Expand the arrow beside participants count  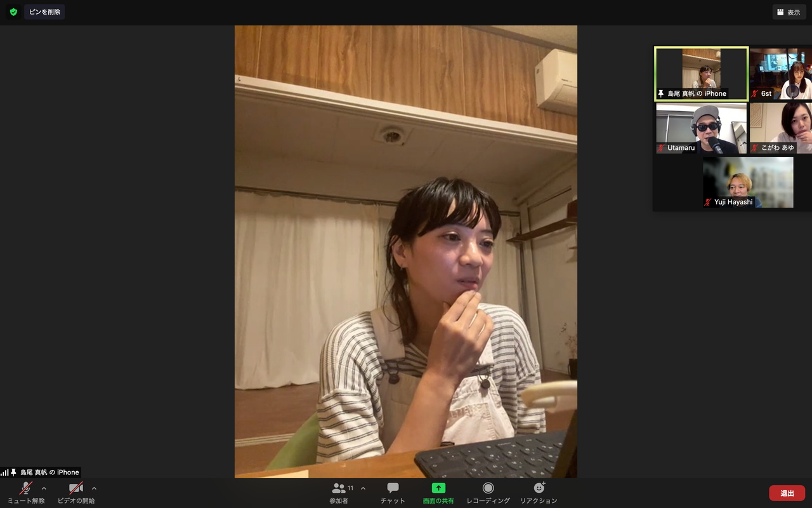(363, 488)
